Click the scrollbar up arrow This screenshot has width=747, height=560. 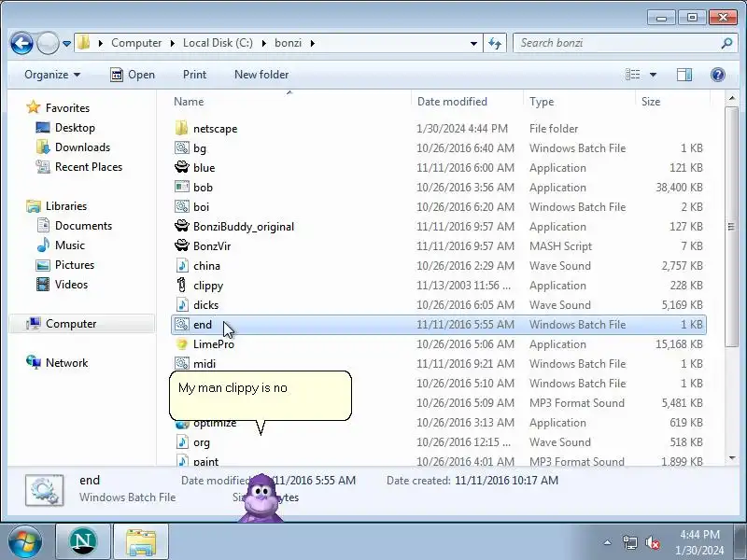pos(732,98)
